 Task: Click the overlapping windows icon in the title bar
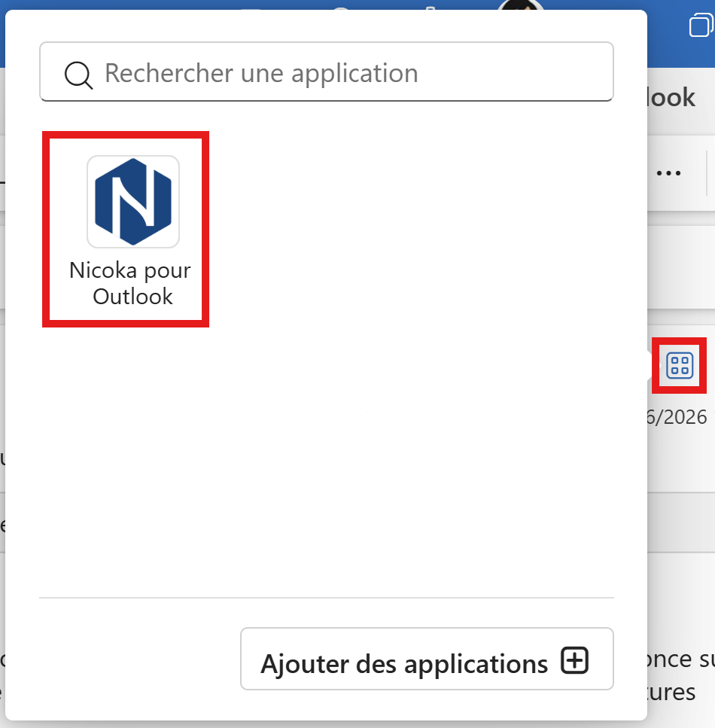tap(701, 25)
